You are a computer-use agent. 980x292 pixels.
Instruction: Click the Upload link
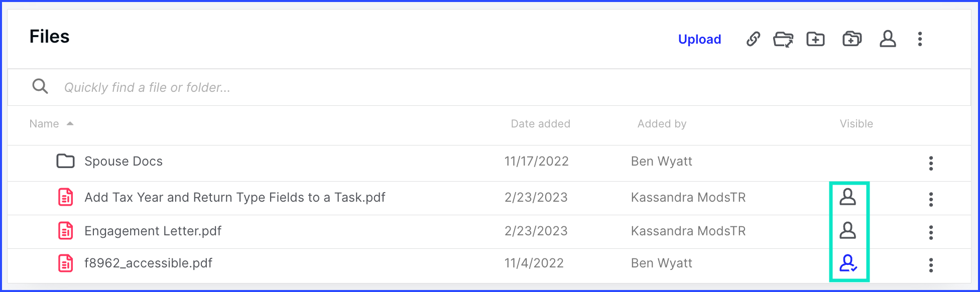699,39
